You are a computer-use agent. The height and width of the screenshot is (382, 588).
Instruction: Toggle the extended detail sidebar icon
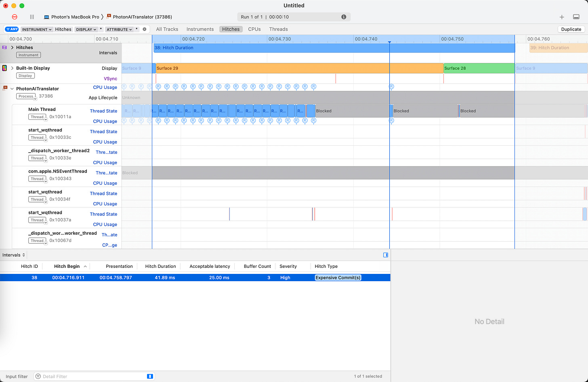386,255
